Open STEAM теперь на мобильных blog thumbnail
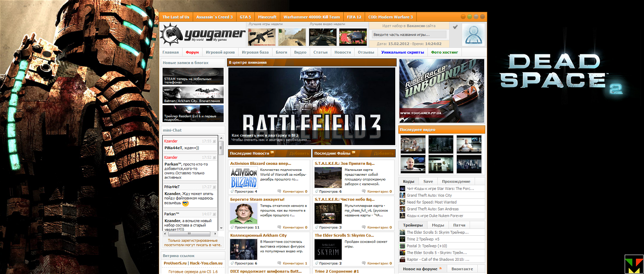Viewport: 644px width, 274px height. point(193,76)
